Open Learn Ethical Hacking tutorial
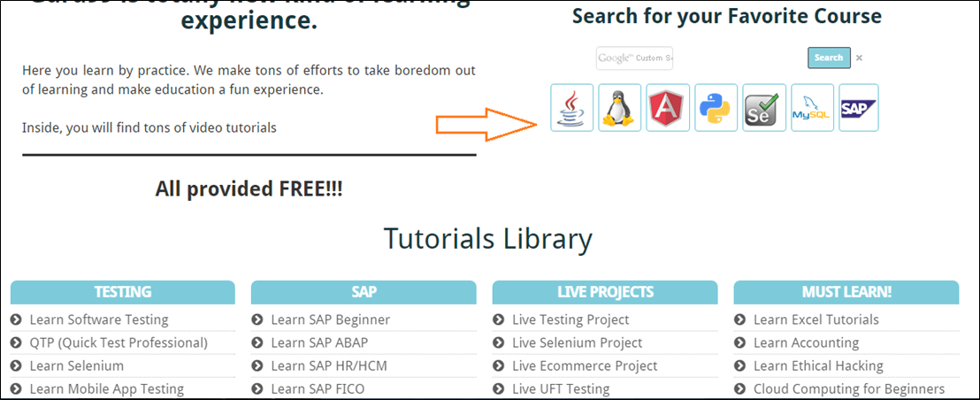Screen dimensions: 980x400 tap(818, 365)
